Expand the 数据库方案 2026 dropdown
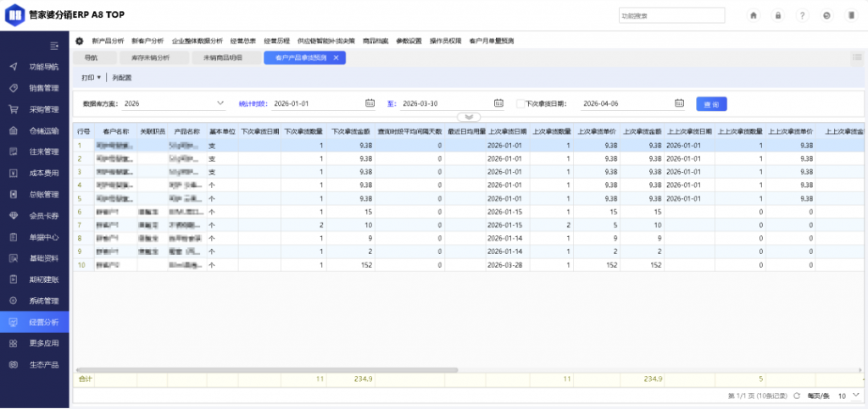The width and height of the screenshot is (868, 409). [x=220, y=102]
